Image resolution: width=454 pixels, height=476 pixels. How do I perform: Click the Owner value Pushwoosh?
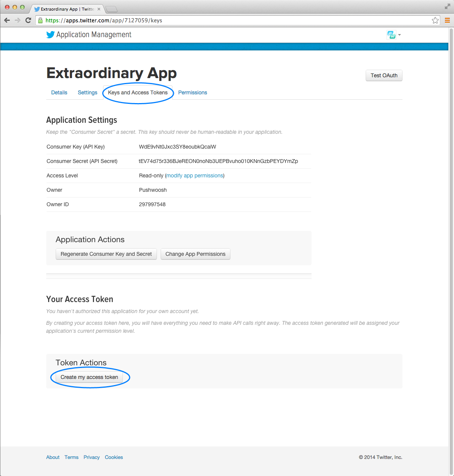(153, 190)
